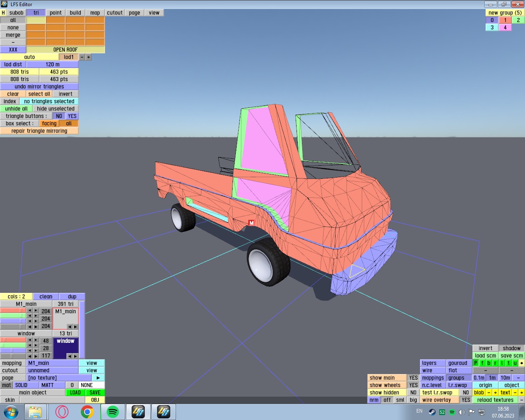
Task: Open Windows Explorer from the taskbar
Action: coord(35,412)
